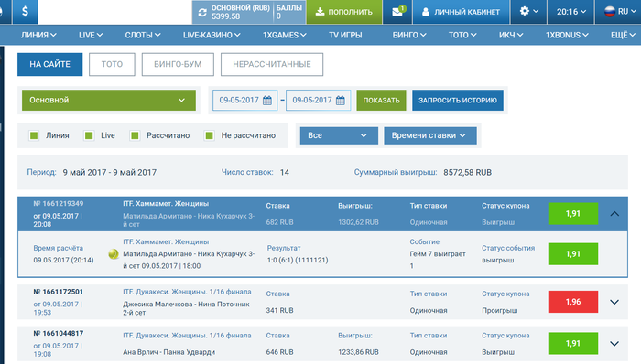The width and height of the screenshot is (641, 364).
Task: Click the Гейм 7 выиграет 1 event
Action: tap(438, 260)
